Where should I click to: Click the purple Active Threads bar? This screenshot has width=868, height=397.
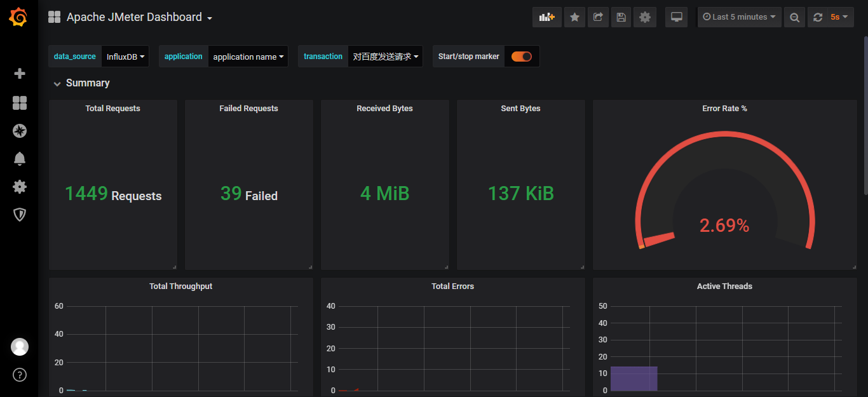634,379
